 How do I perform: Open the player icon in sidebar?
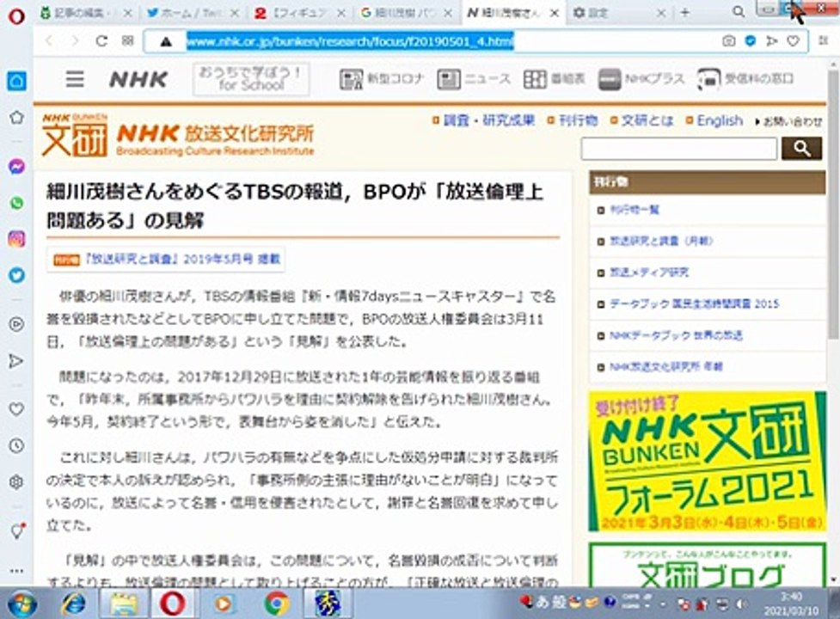[16, 324]
